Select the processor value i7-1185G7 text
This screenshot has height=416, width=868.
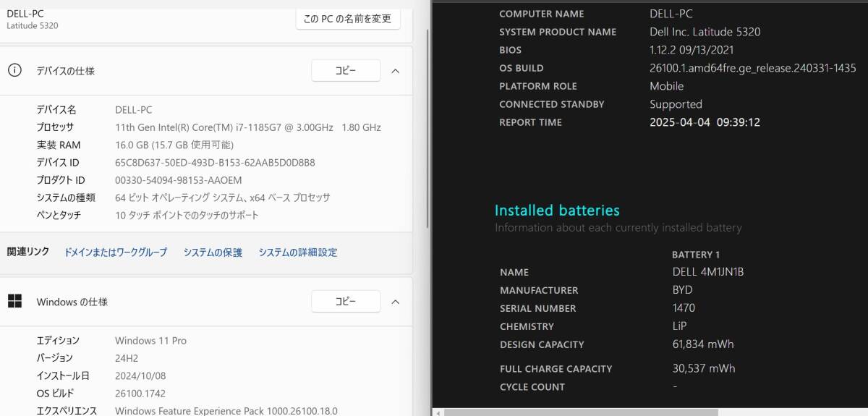248,127
